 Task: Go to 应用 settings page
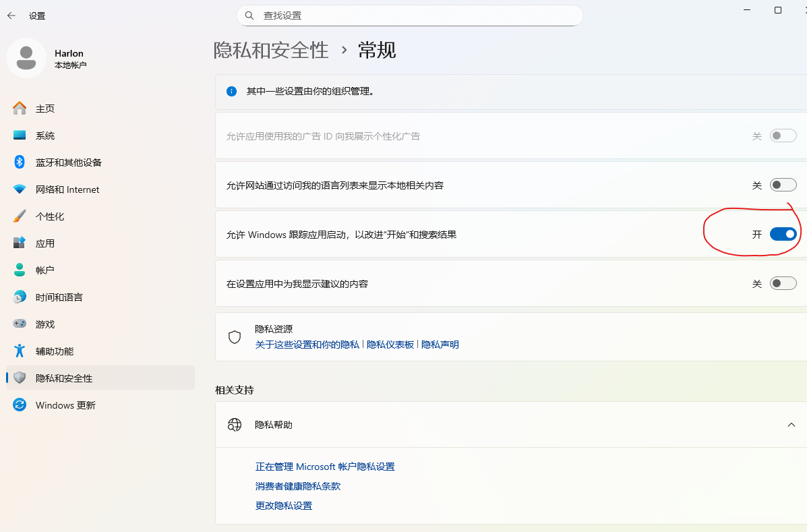pos(44,243)
